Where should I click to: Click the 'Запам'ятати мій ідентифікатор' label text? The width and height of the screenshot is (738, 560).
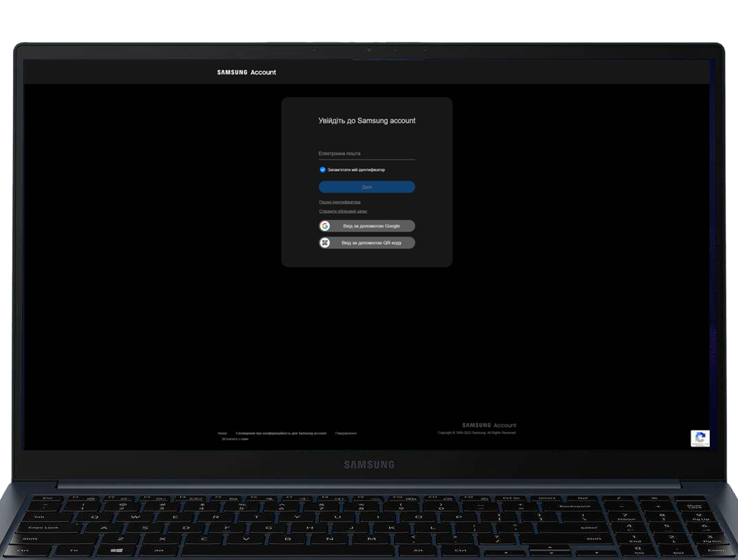click(x=356, y=170)
